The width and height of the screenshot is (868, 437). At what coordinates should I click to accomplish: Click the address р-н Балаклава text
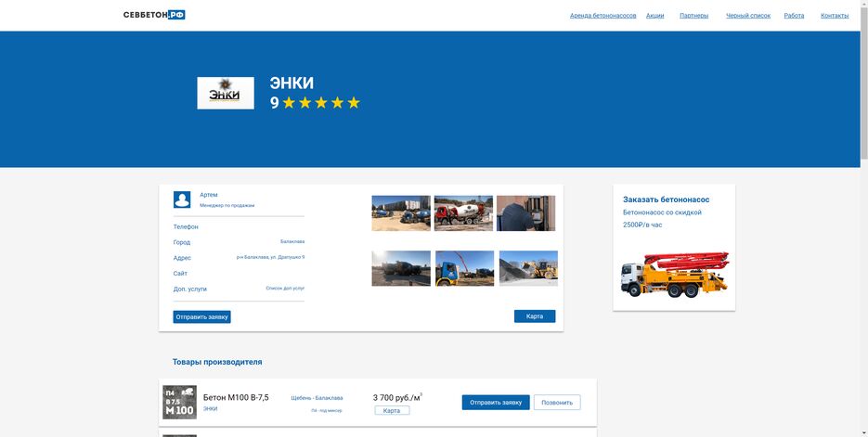pos(270,257)
